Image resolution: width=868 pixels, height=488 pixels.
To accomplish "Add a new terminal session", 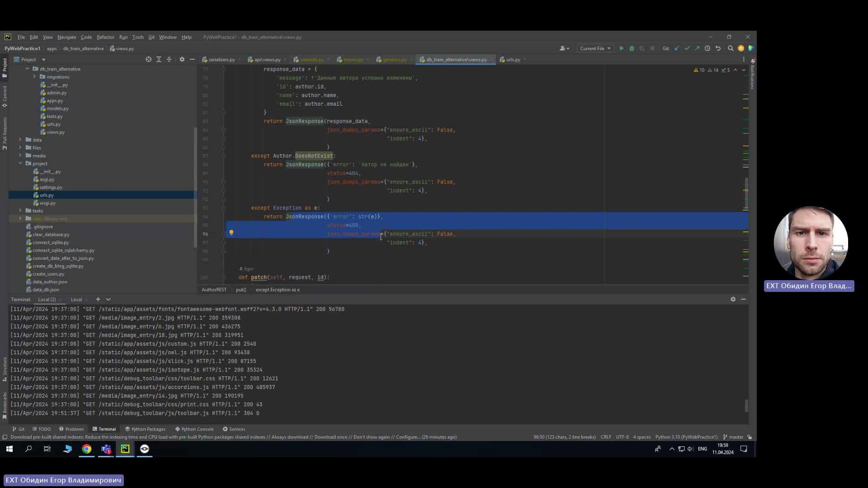I will tap(98, 299).
